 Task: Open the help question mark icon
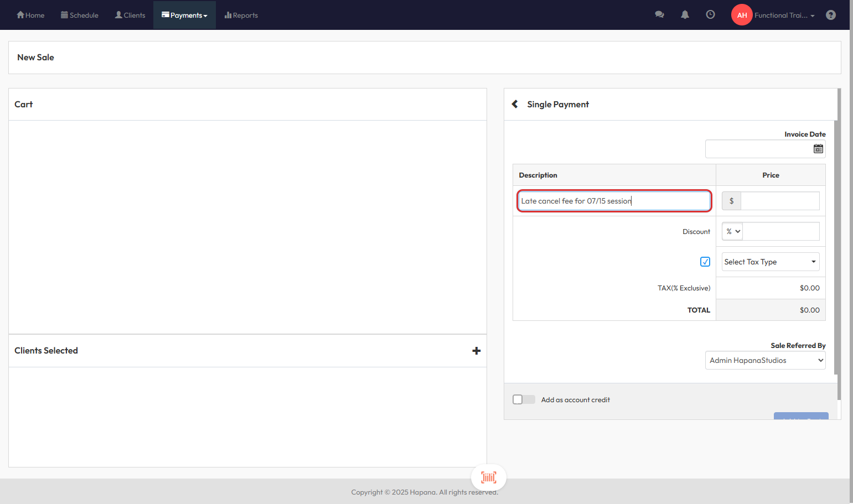(x=830, y=15)
